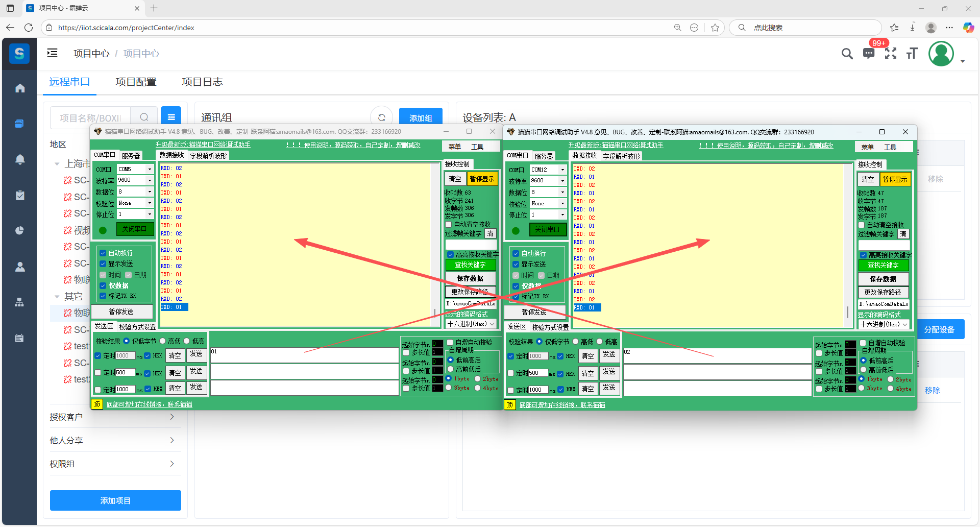Click the 项目名称 search input field
Viewport: 980px width, 527px height.
coord(90,118)
